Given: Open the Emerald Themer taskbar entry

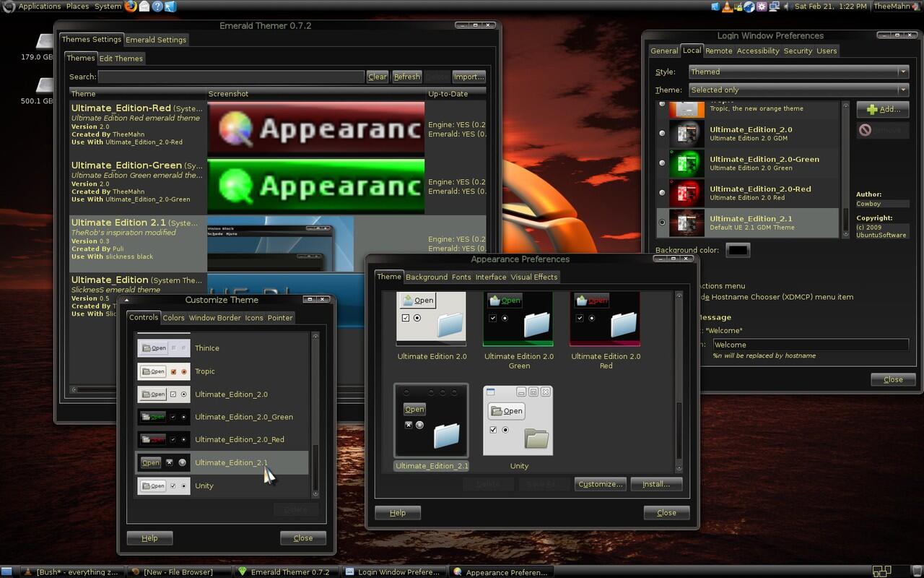Looking at the screenshot, I should tap(286, 571).
